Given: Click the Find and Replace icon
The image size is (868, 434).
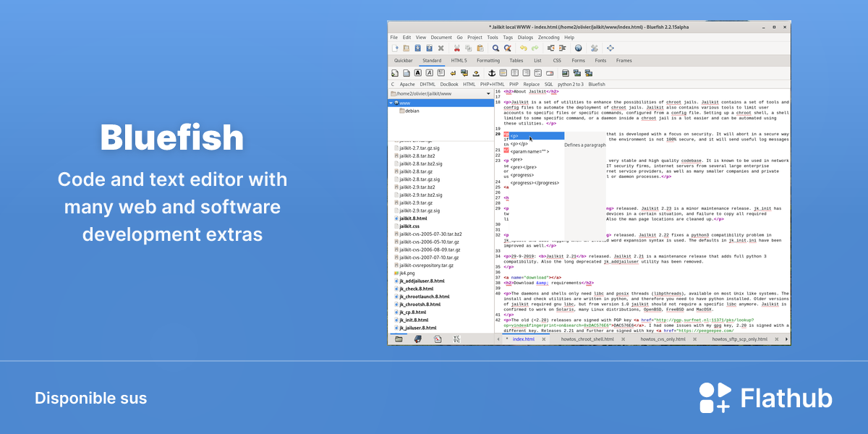Looking at the screenshot, I should click(508, 48).
